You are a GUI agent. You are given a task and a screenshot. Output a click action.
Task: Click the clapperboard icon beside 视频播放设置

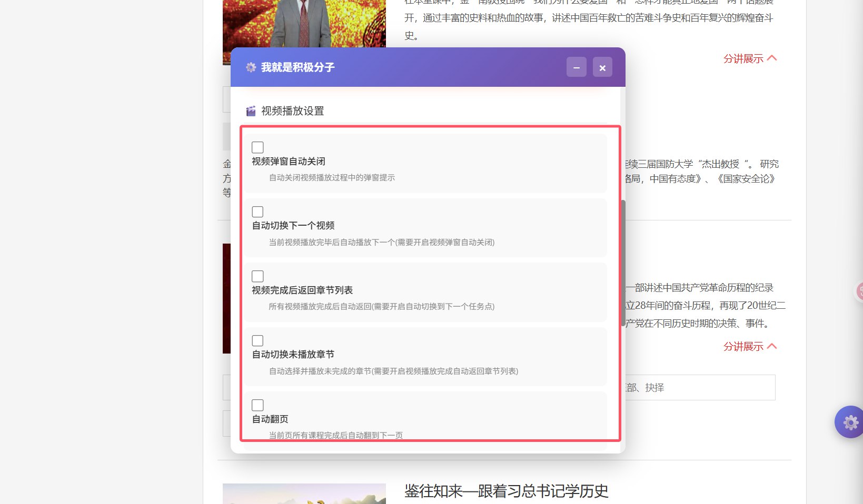point(251,111)
